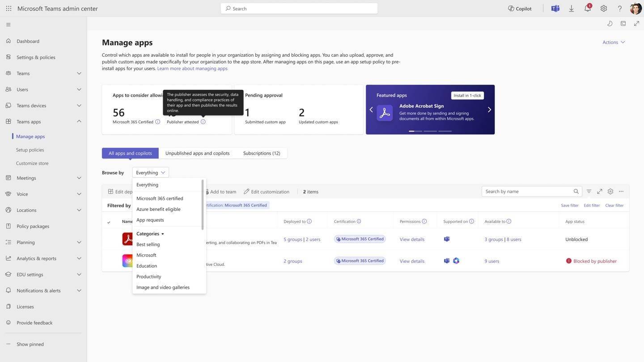Open the Teams app icon in header
This screenshot has width=644, height=362.
555,8
